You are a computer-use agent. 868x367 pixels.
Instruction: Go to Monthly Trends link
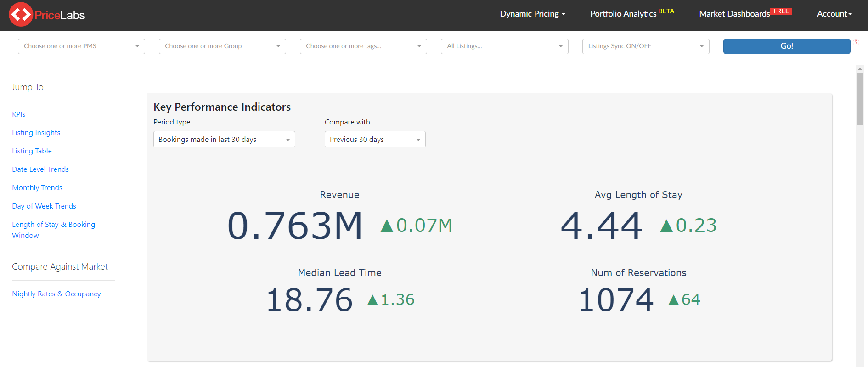(x=37, y=188)
